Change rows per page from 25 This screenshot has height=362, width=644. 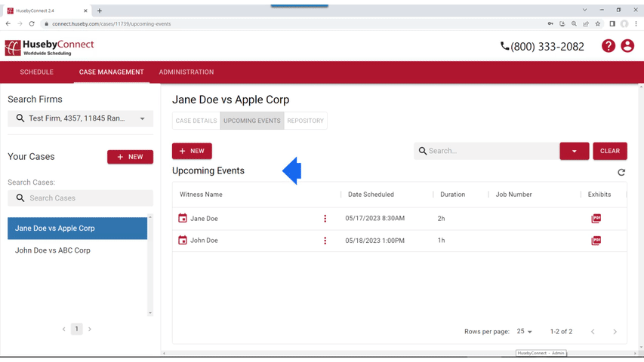click(524, 331)
